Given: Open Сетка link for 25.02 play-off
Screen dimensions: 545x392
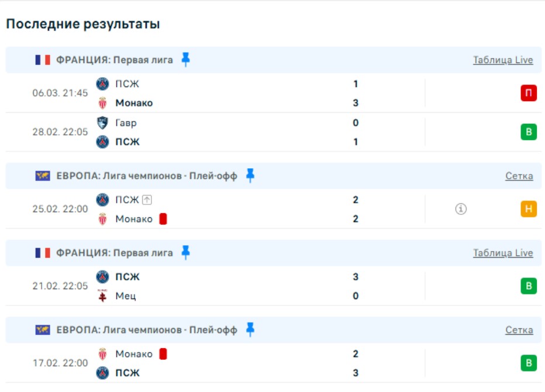Looking at the screenshot, I should coord(519,176).
